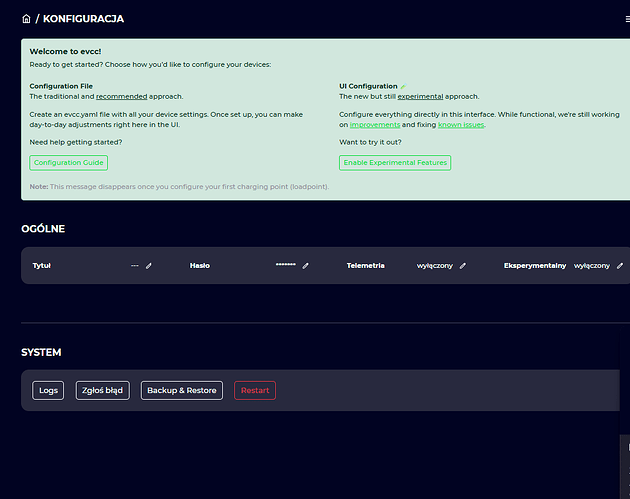This screenshot has height=499, width=630.
Task: Click the pencil icon next to Hasło
Action: click(x=306, y=266)
